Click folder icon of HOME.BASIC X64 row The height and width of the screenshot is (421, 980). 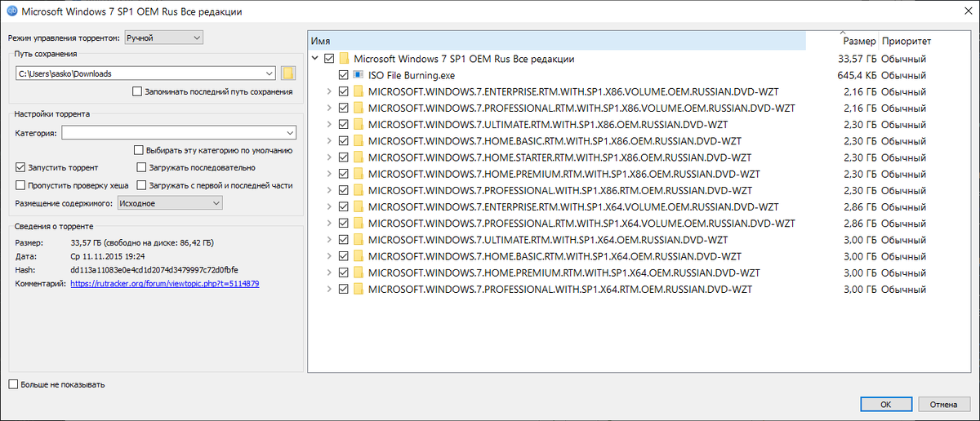[359, 255]
